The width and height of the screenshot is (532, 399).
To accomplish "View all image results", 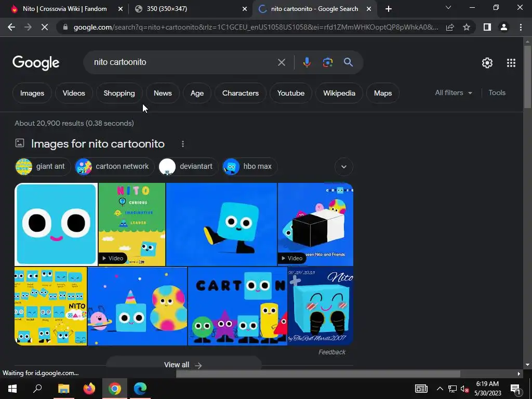I will 183,365.
